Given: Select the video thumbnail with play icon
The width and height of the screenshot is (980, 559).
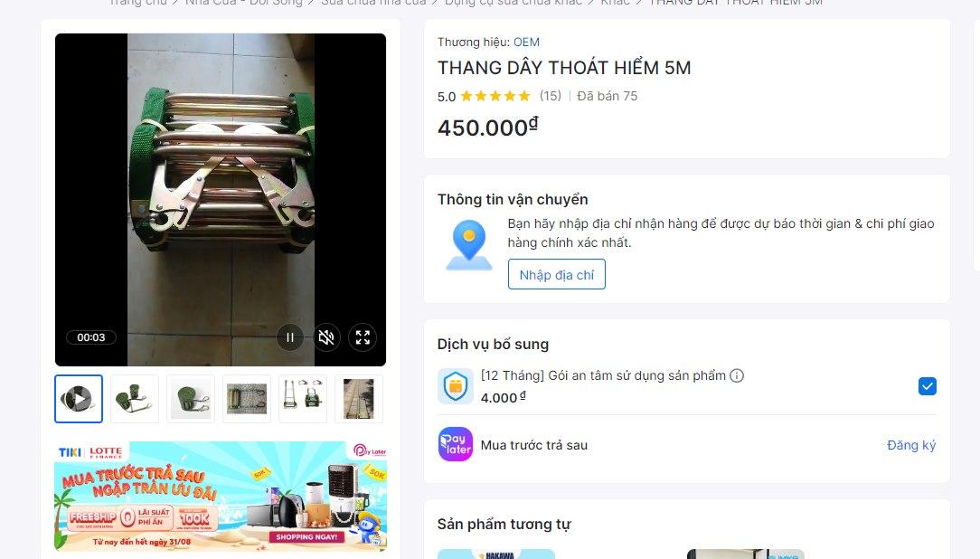Looking at the screenshot, I should click(79, 399).
